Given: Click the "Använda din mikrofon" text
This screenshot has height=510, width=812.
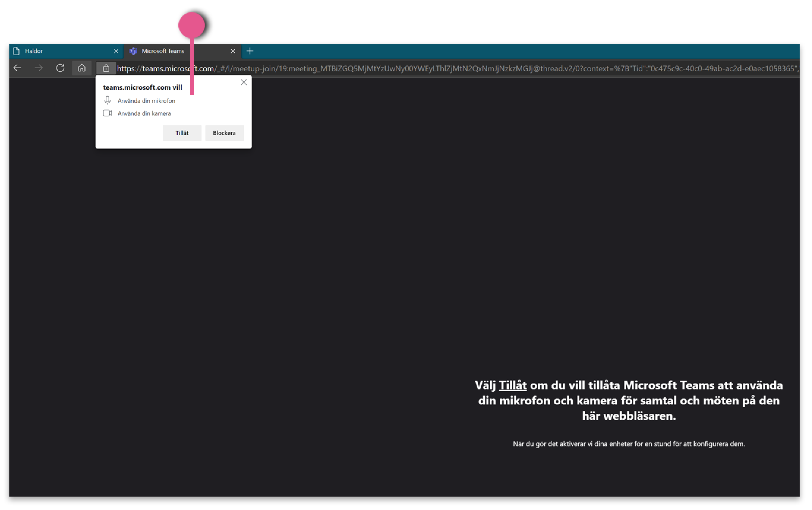Looking at the screenshot, I should pos(146,101).
